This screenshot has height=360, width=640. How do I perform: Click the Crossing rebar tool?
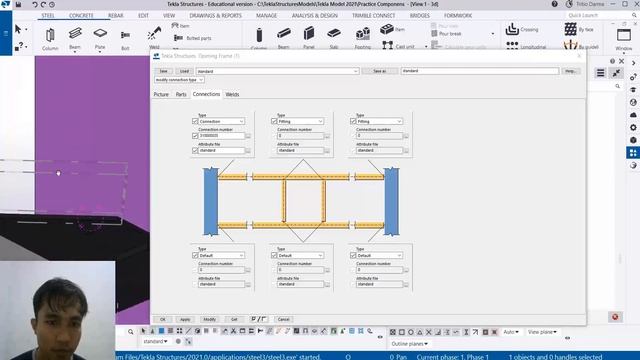[x=522, y=29]
